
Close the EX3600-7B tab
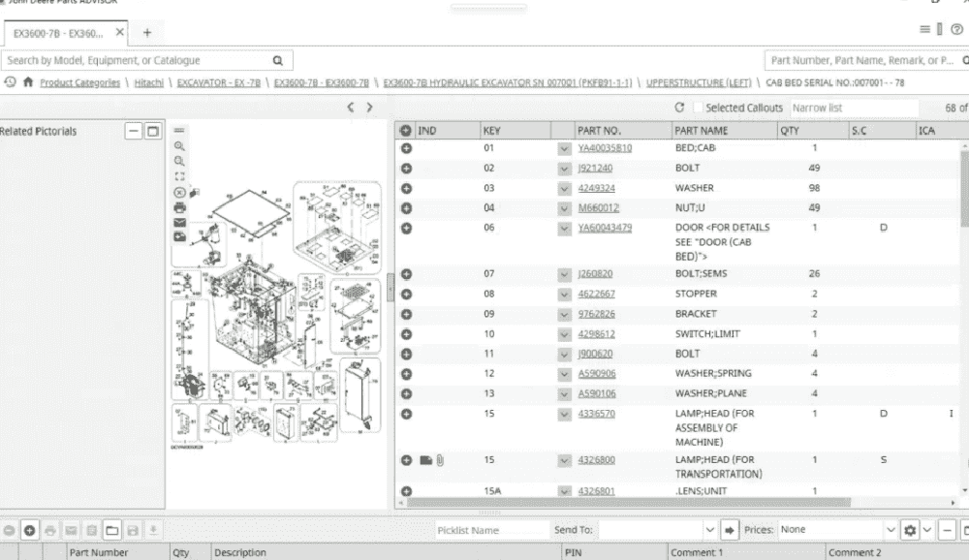pyautogui.click(x=120, y=32)
